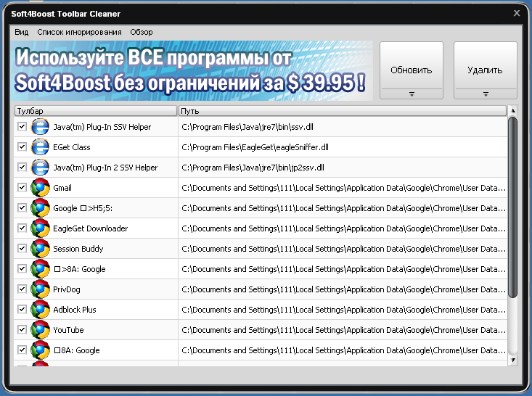Click Internet Explorer icon beside EGet Class

point(40,147)
